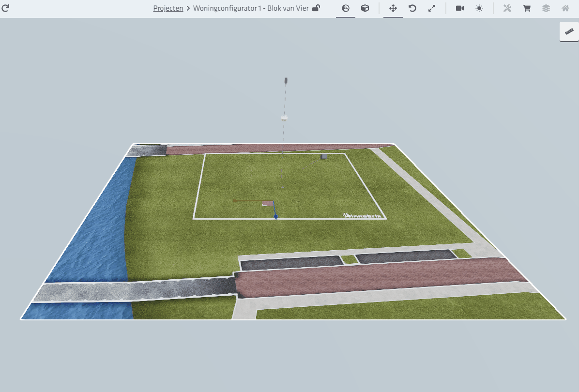Screen dimensions: 579x392
Task: Select the white sphere light marker
Action: [284, 118]
